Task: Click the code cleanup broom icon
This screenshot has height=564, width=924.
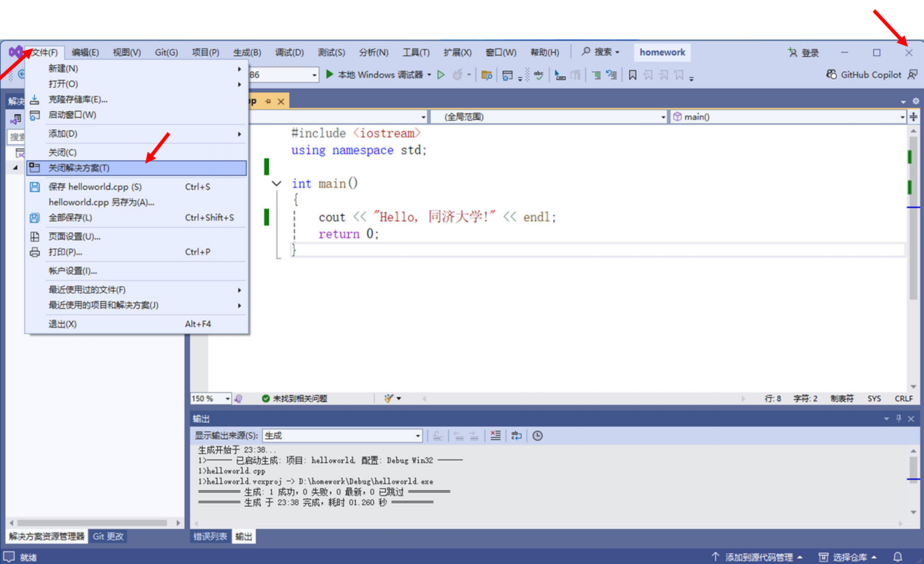Action: tap(389, 398)
